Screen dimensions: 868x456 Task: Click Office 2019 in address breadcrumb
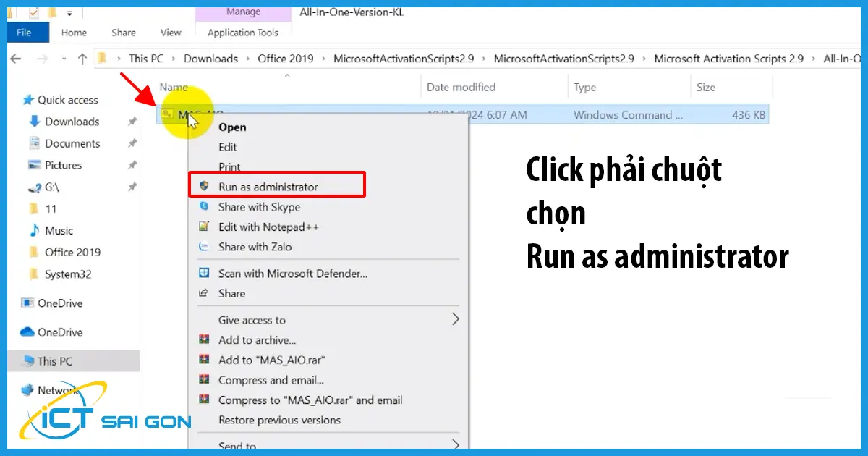pos(286,59)
